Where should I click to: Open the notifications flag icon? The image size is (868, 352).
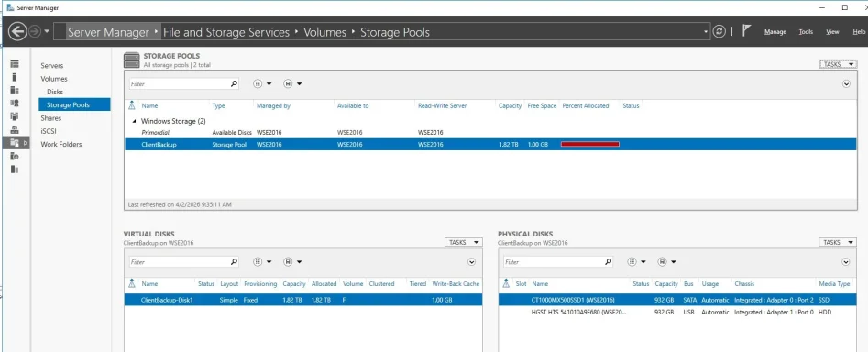pos(746,31)
